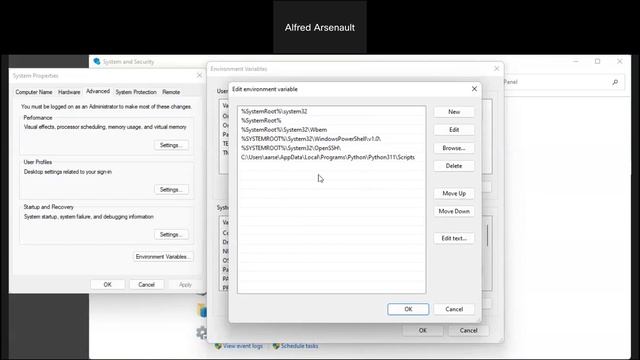The height and width of the screenshot is (360, 640).
Task: Click the Edit button beside the path list
Action: click(454, 130)
